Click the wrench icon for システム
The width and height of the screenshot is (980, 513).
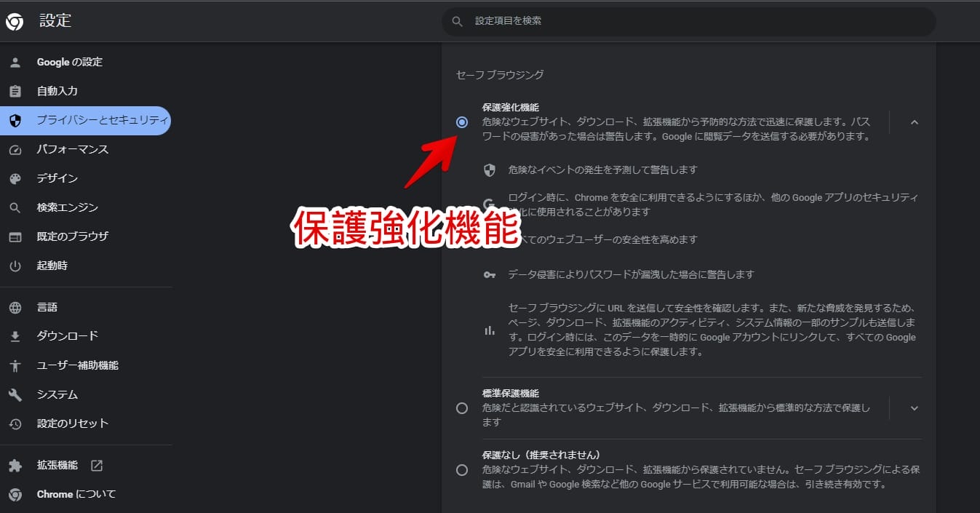(15, 394)
